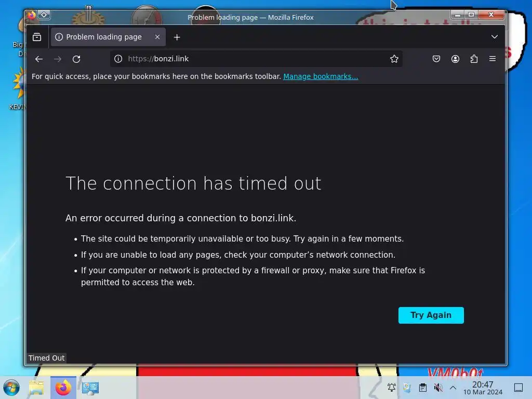This screenshot has height=399, width=532.
Task: Open the file manager taskbar icon
Action: [x=36, y=388]
